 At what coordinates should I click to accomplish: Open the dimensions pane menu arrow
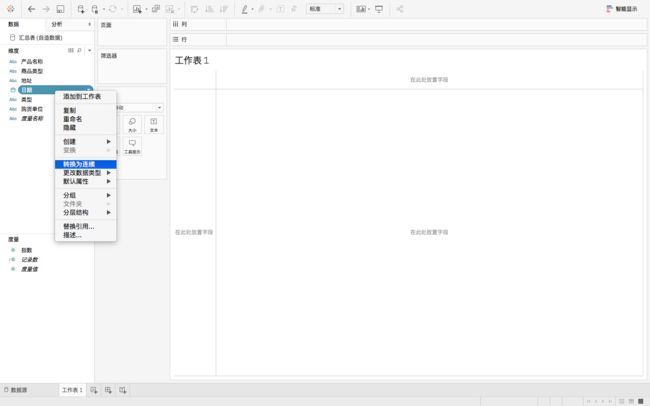90,51
